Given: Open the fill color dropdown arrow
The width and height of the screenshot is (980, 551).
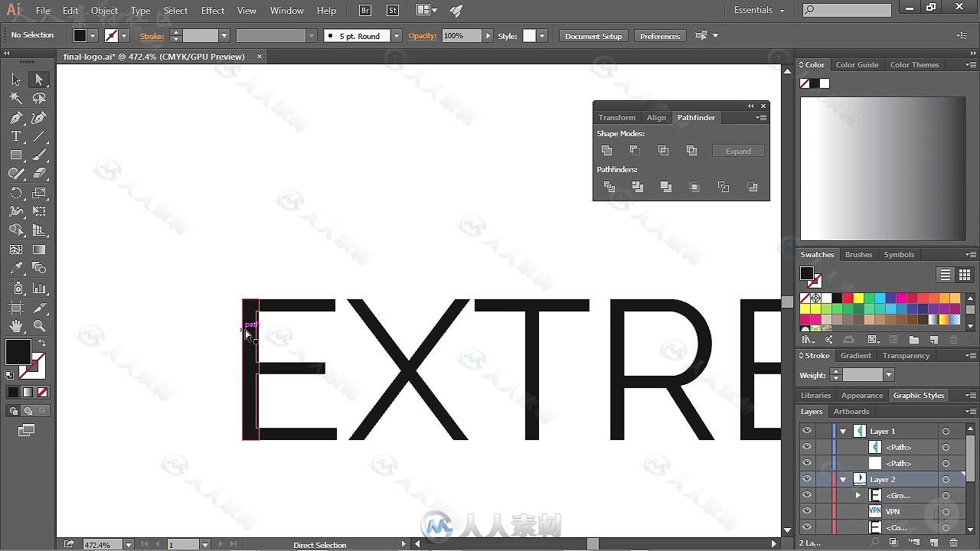Looking at the screenshot, I should (x=93, y=36).
